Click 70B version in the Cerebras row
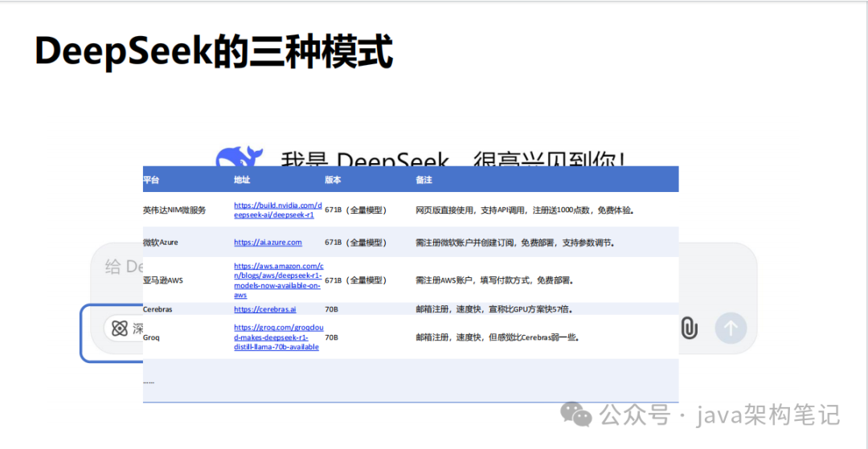868x449 pixels. point(332,309)
